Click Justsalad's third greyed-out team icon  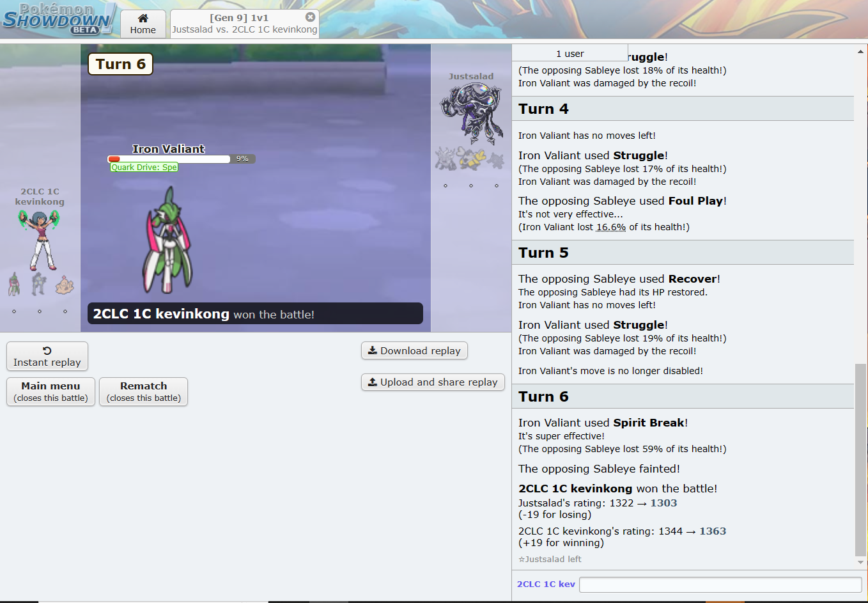tap(496, 160)
